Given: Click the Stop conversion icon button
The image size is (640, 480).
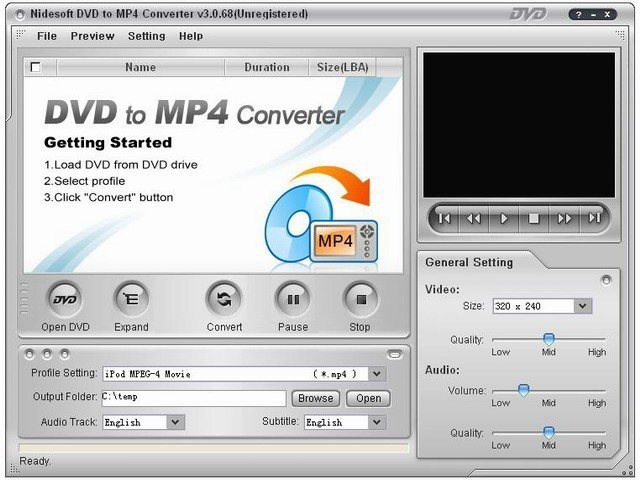Looking at the screenshot, I should click(x=361, y=300).
